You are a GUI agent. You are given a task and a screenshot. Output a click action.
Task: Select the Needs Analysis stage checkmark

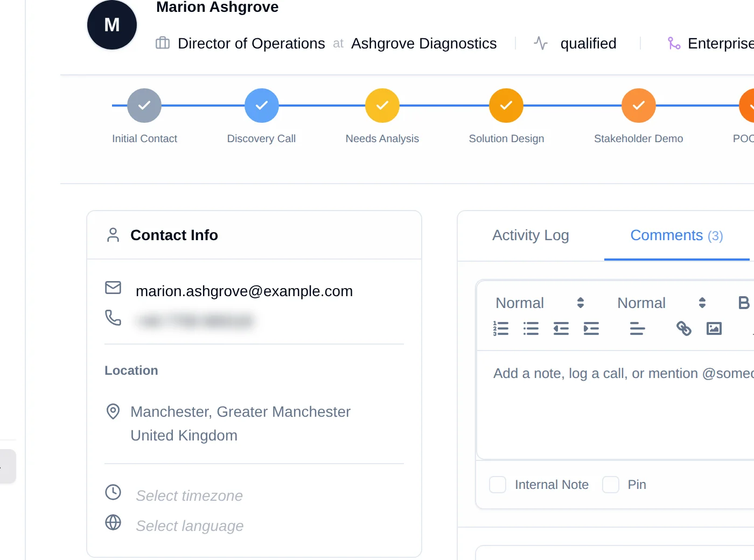[x=382, y=106]
